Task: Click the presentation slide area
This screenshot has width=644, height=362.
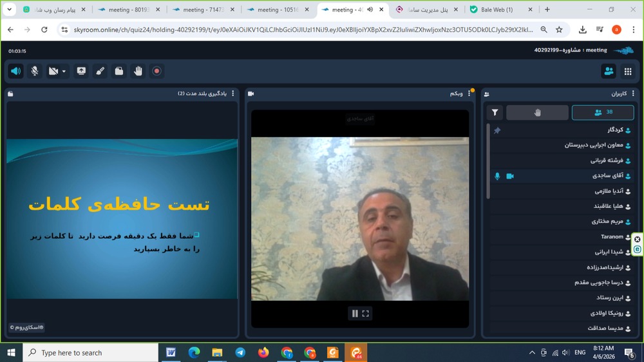Action: pos(122,218)
